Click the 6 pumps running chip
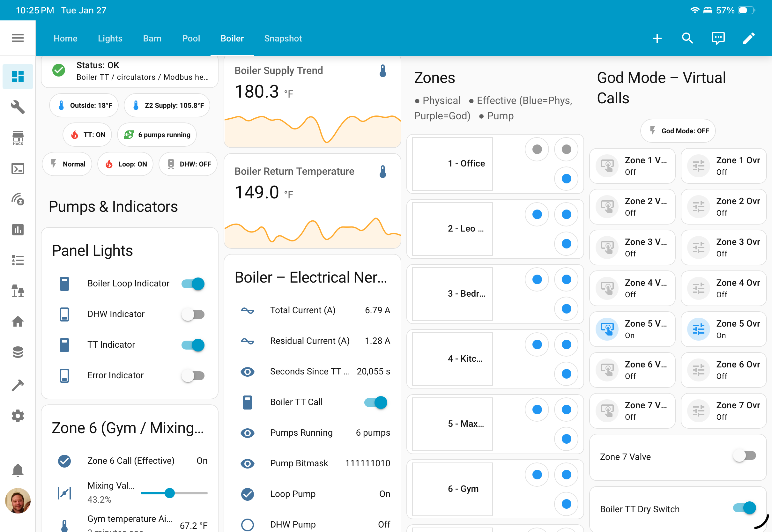Image resolution: width=772 pixels, height=532 pixels. pyautogui.click(x=157, y=135)
